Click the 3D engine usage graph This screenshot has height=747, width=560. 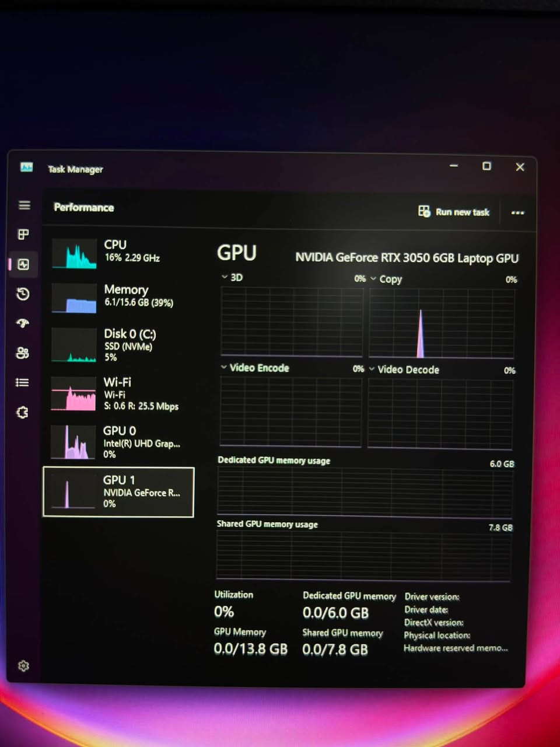click(292, 321)
